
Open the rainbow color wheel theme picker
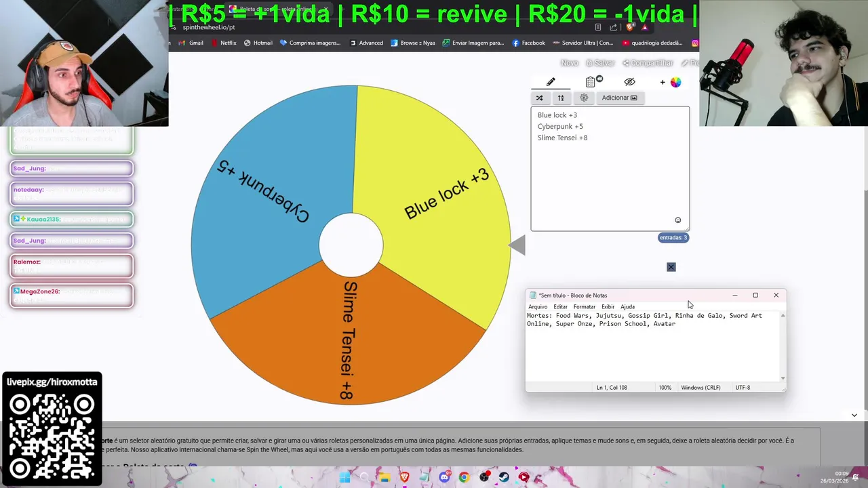[x=675, y=82]
